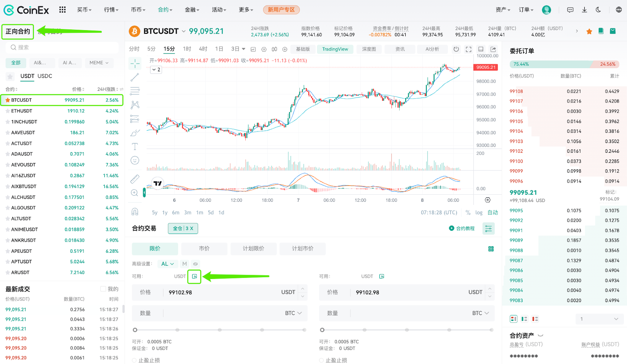Screen dimensions: 627x364
Task: Open order book depth dropdown showing 1
Action: tap(599, 319)
